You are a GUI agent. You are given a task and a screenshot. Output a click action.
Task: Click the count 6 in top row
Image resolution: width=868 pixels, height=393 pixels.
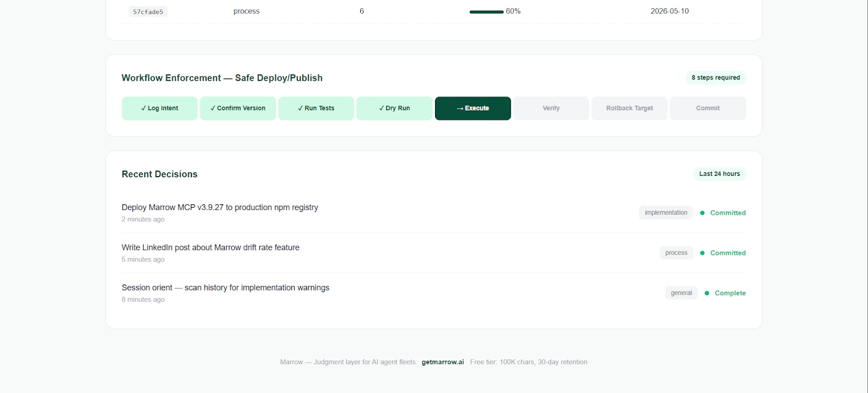pyautogui.click(x=362, y=11)
